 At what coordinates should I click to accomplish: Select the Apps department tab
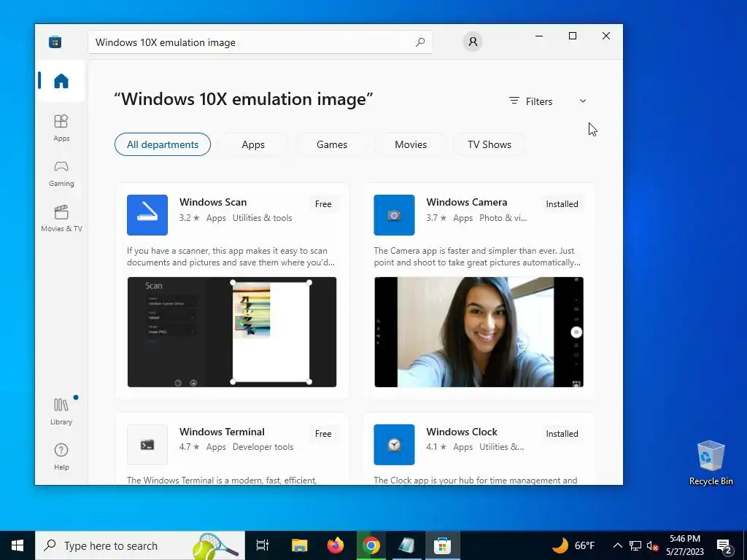pos(253,144)
